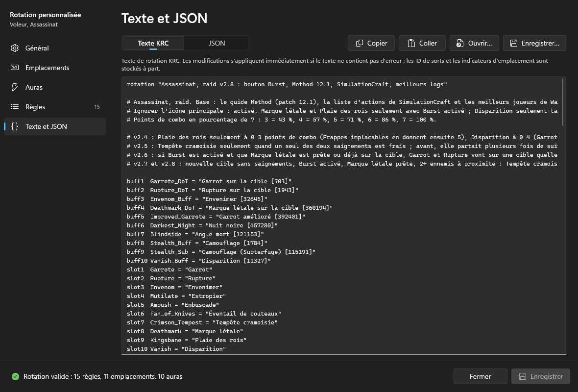The width and height of the screenshot is (578, 392).
Task: Click the line slot6 Fan_of_Knives
Action: pos(204,314)
